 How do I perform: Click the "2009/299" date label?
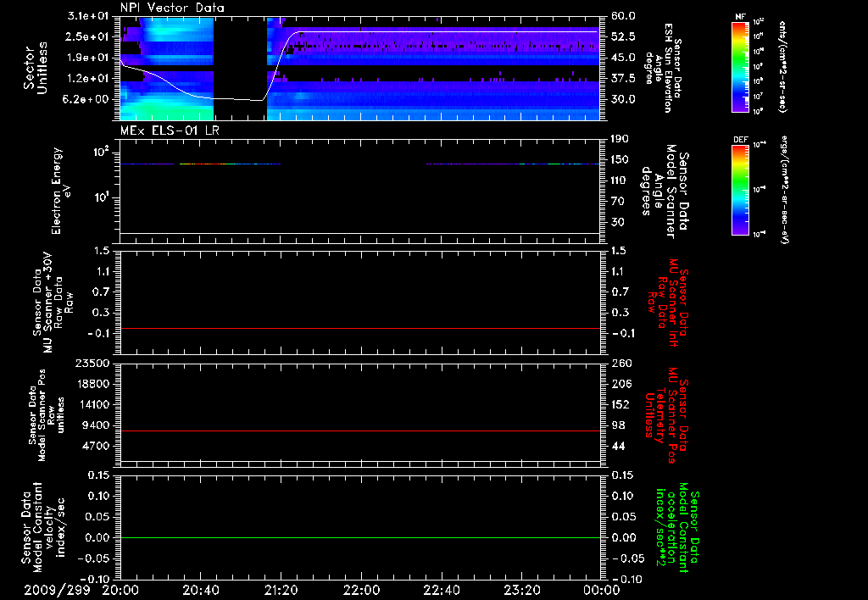[x=57, y=590]
